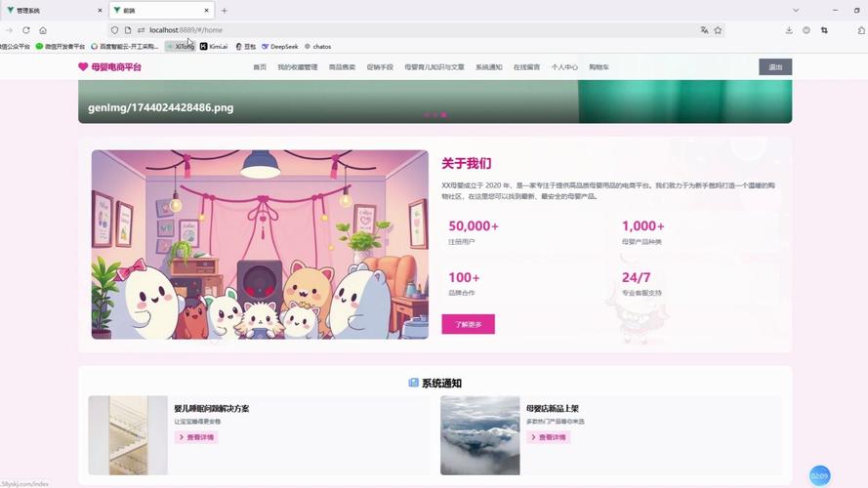The image size is (868, 488).
Task: Click 查看详情 under 母婴店新品上架
Action: [x=549, y=437]
